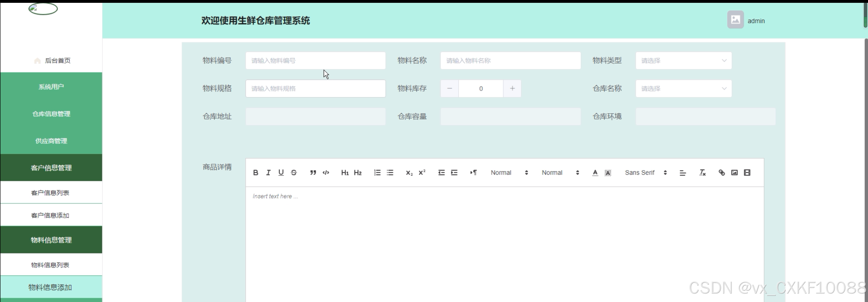The width and height of the screenshot is (868, 302).
Task: Click disabled 仓库容量 field
Action: coord(510,116)
